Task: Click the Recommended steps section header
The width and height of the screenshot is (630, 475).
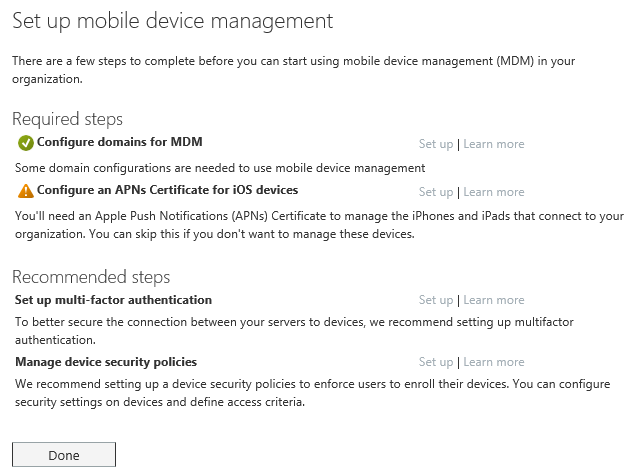Action: (x=91, y=277)
